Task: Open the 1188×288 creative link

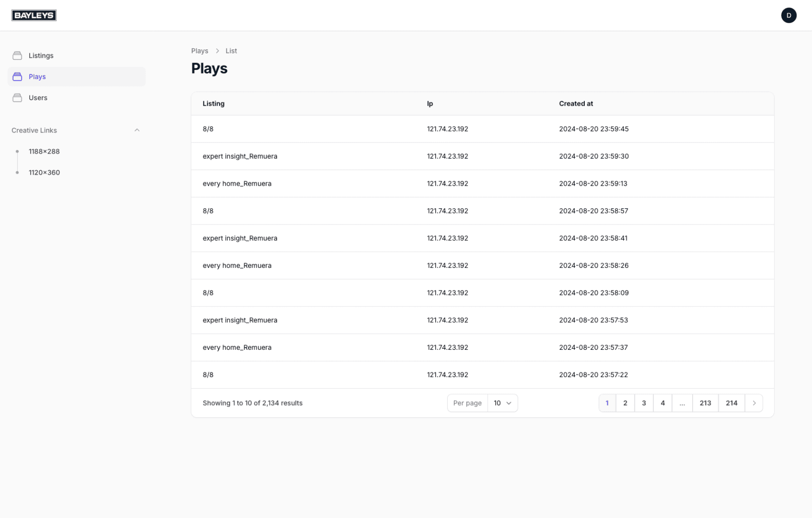Action: 44,152
